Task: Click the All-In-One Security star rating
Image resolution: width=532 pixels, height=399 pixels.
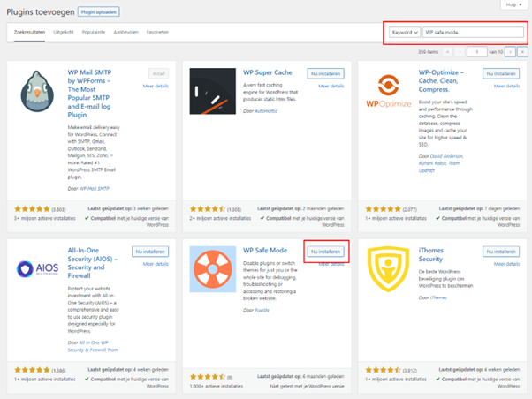Action: pyautogui.click(x=32, y=370)
